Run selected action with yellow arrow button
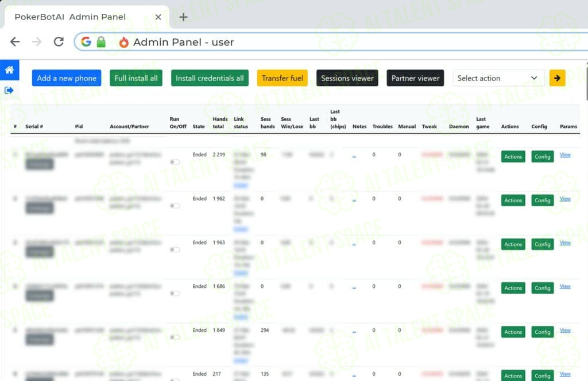 pos(557,78)
